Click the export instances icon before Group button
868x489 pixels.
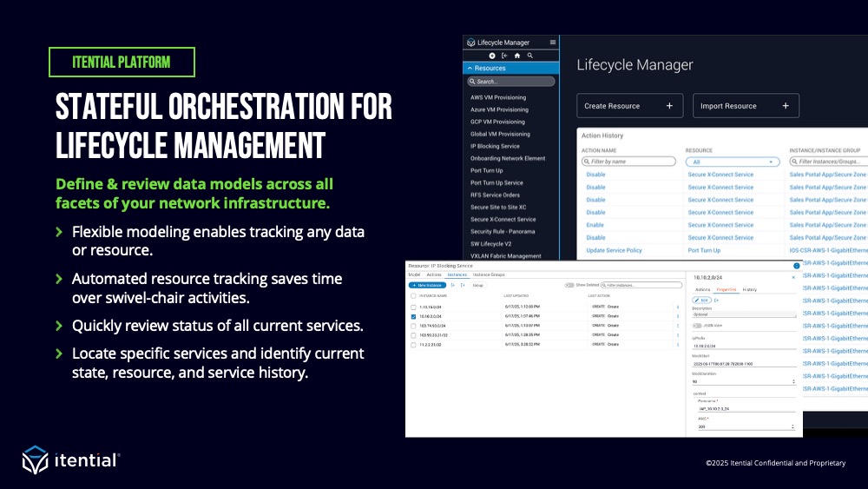pyautogui.click(x=463, y=285)
